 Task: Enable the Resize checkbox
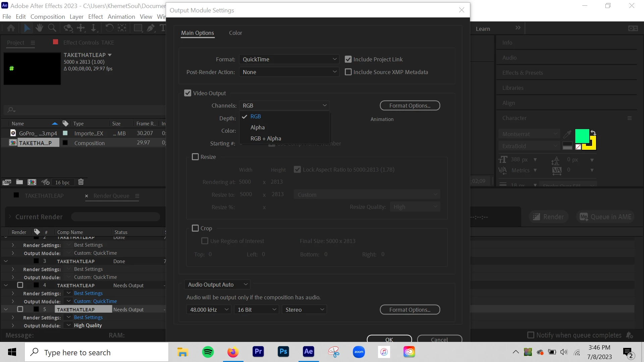[195, 157]
